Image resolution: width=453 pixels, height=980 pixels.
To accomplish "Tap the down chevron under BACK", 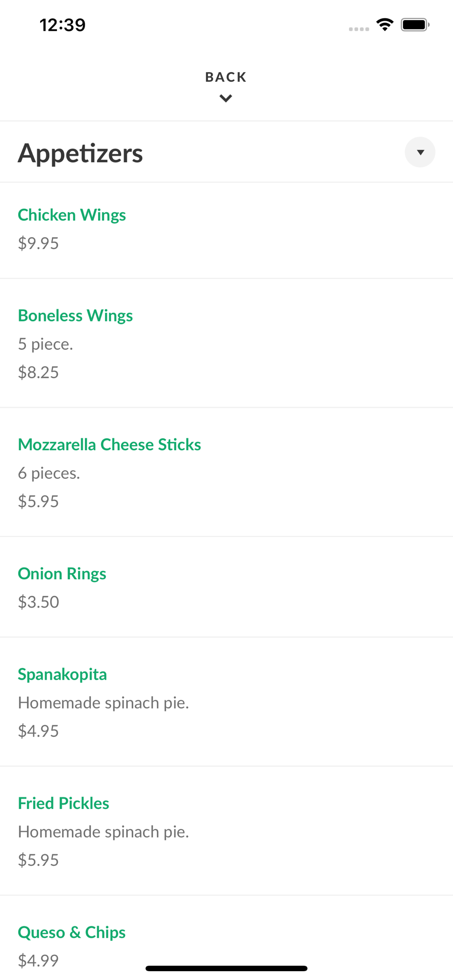I will click(226, 98).
